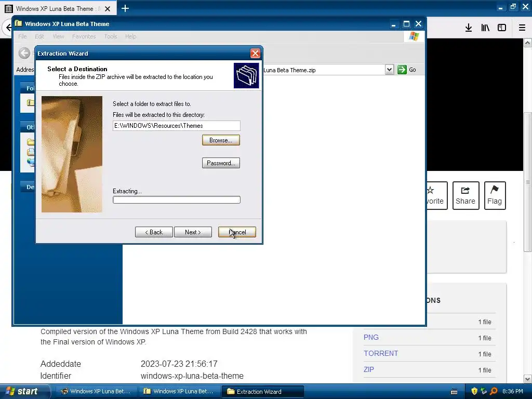Click the Addeddate value 2023-07-23 21:56:17
This screenshot has width=532, height=399.
pyautogui.click(x=179, y=364)
